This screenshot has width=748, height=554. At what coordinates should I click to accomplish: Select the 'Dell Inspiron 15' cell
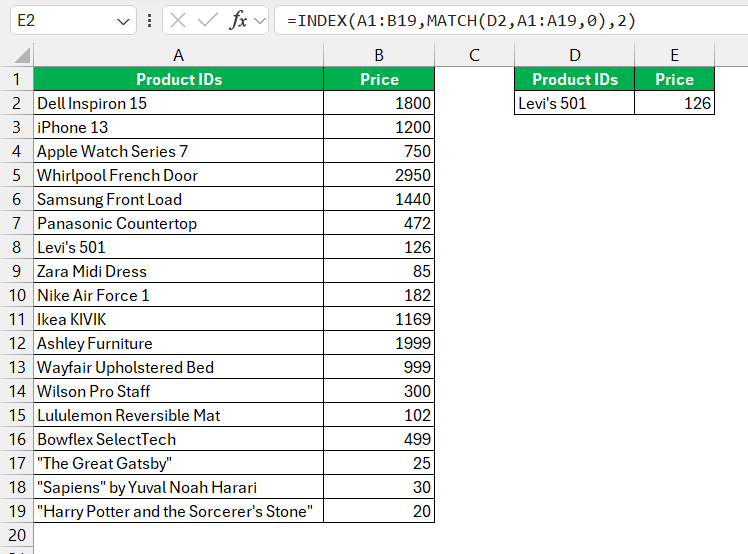178,103
